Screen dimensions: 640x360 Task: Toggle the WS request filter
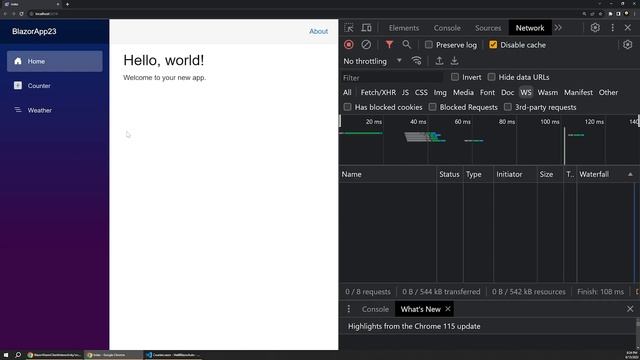[x=526, y=92]
